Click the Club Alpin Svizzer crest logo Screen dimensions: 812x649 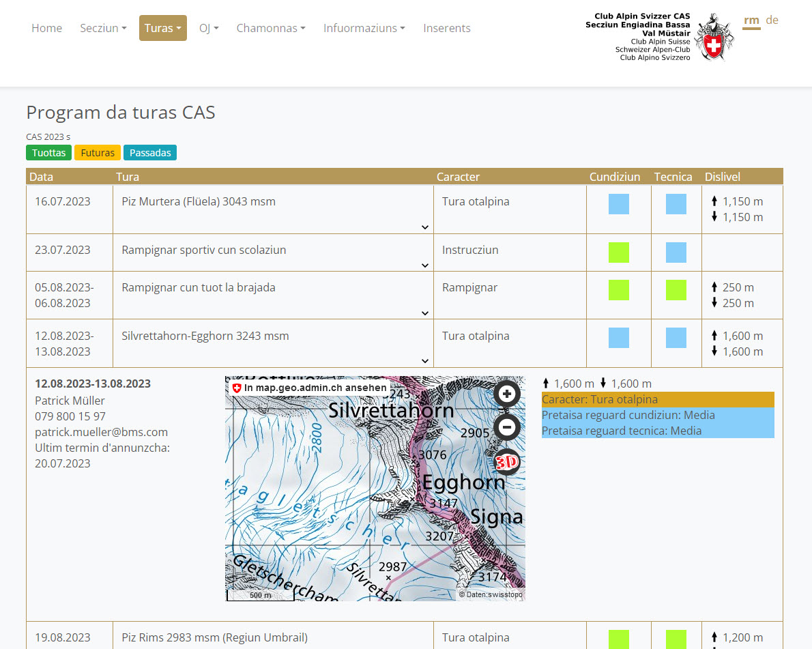click(714, 38)
